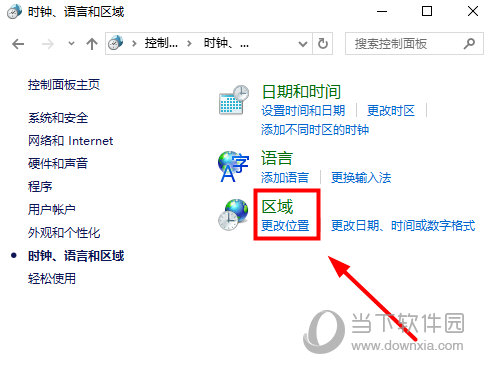Select 时钟、语言和区域 in sidebar
488x375 pixels.
(76, 256)
